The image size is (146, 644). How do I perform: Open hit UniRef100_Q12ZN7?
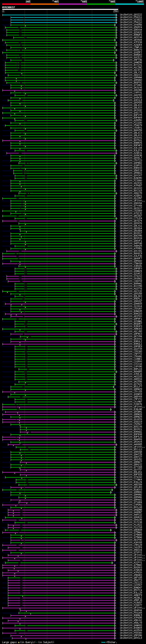click(x=131, y=198)
